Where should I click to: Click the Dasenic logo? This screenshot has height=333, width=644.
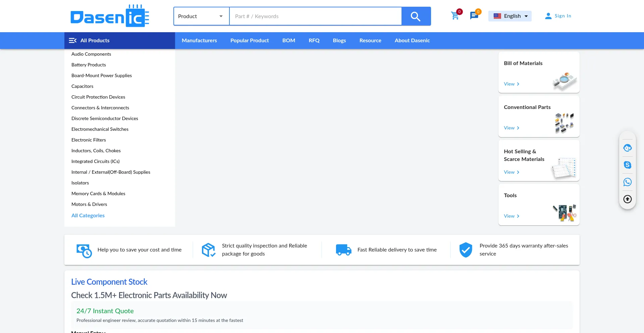110,16
